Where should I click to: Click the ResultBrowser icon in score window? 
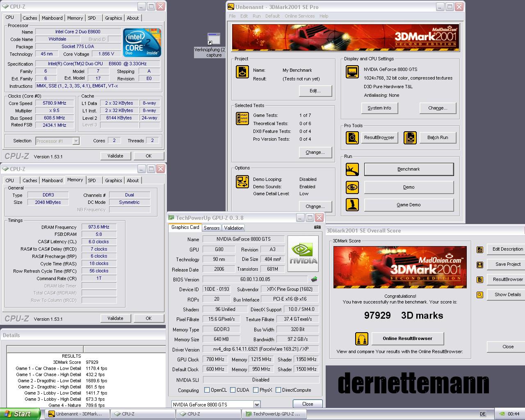(x=480, y=280)
